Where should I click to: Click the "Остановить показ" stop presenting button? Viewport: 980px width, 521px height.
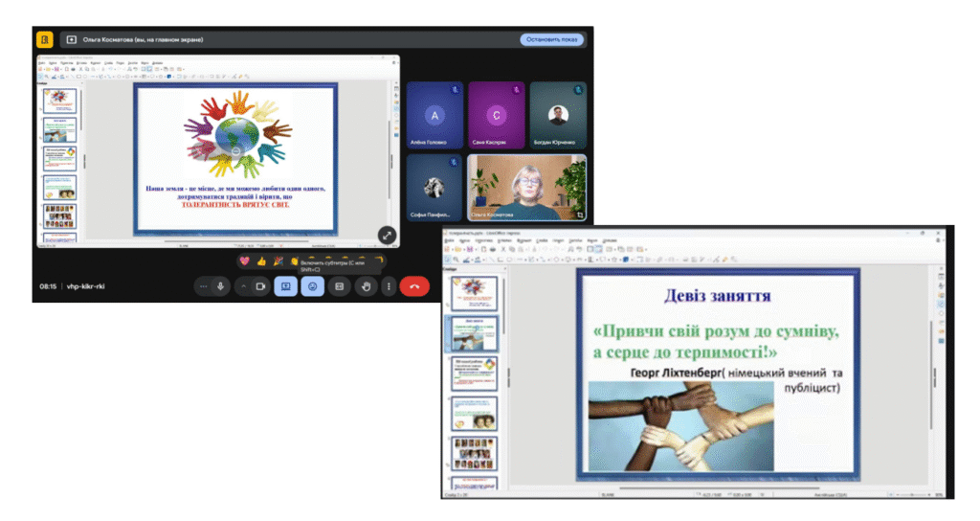[551, 39]
